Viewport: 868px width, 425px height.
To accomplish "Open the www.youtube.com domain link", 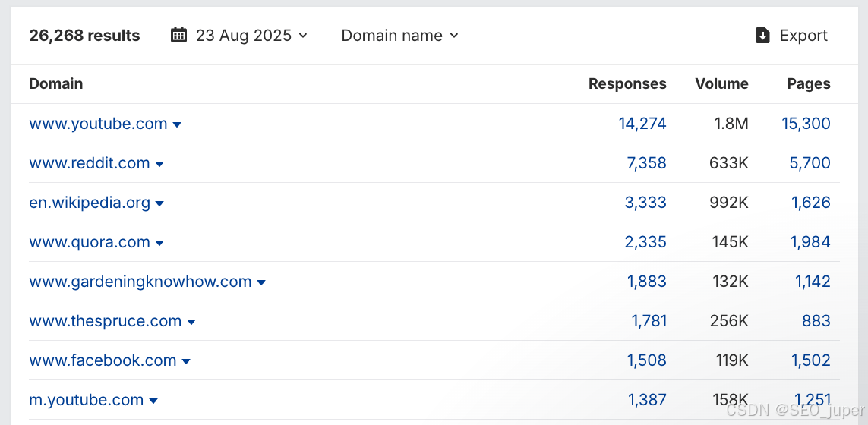I will (x=98, y=124).
